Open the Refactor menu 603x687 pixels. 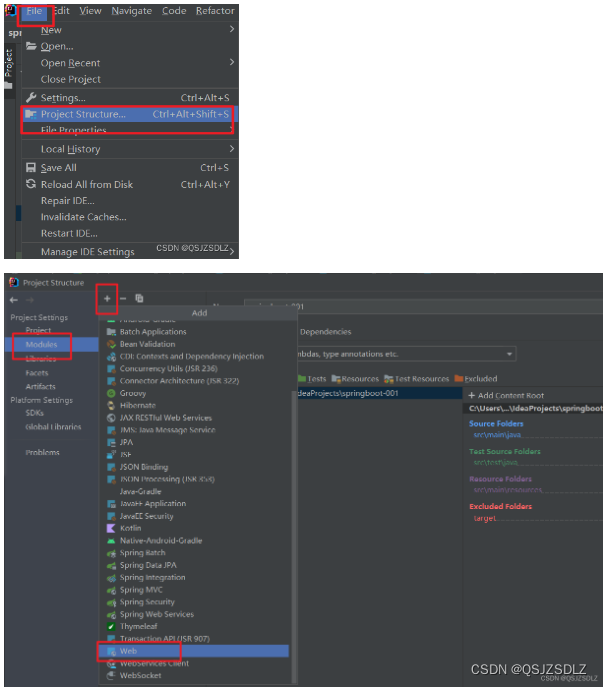(215, 11)
